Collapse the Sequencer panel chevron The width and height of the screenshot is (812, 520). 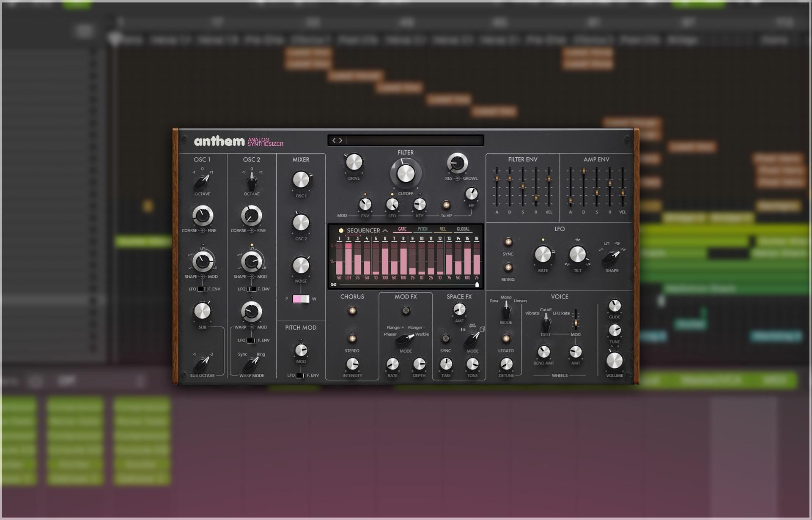click(385, 230)
